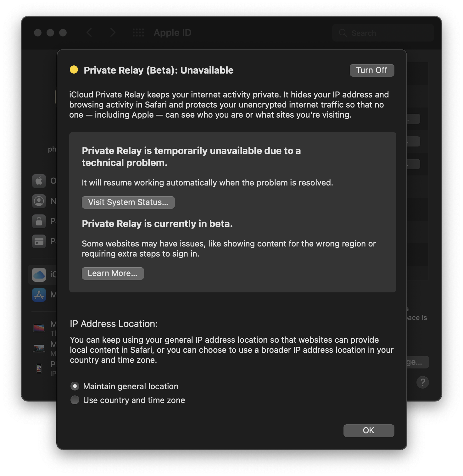Open the padlock sidebar item
The image size is (463, 476).
tap(39, 221)
